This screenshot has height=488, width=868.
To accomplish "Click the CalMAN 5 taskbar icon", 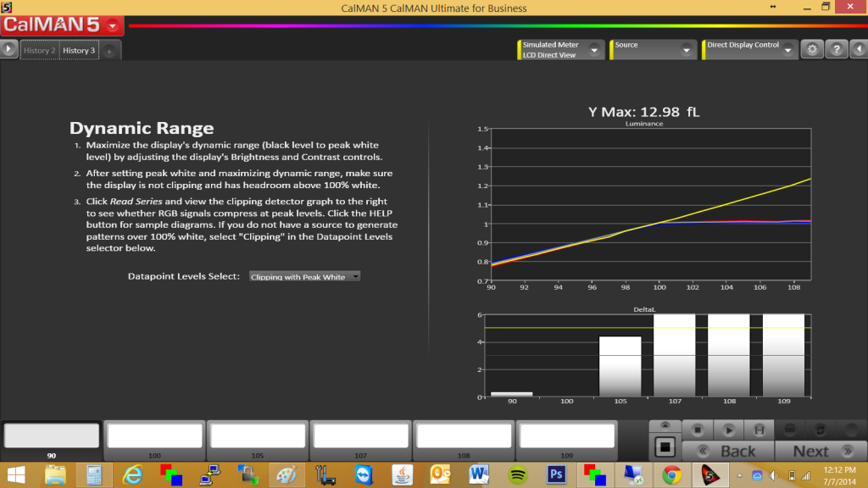I will pyautogui.click(x=710, y=475).
